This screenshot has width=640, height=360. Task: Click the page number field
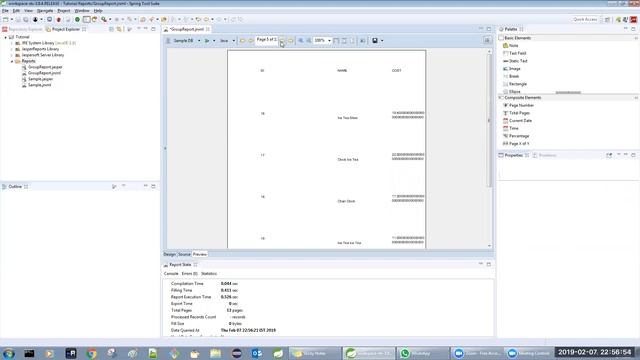coord(266,40)
